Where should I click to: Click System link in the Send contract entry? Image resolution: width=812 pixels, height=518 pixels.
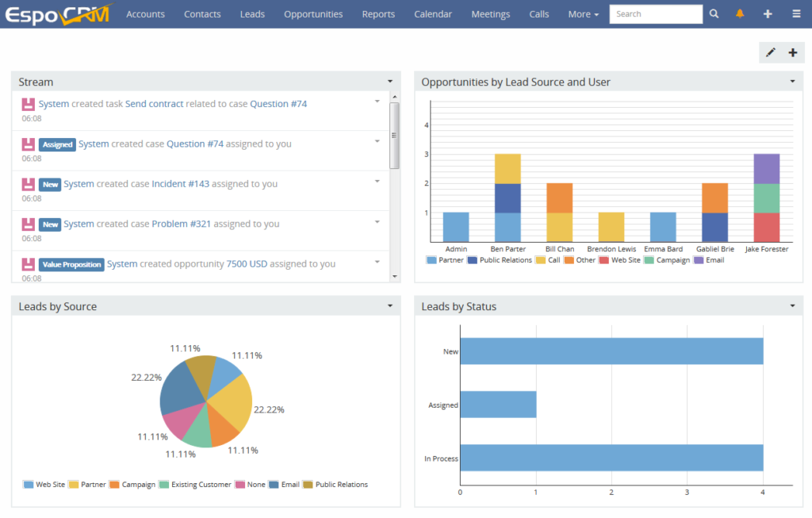click(54, 104)
